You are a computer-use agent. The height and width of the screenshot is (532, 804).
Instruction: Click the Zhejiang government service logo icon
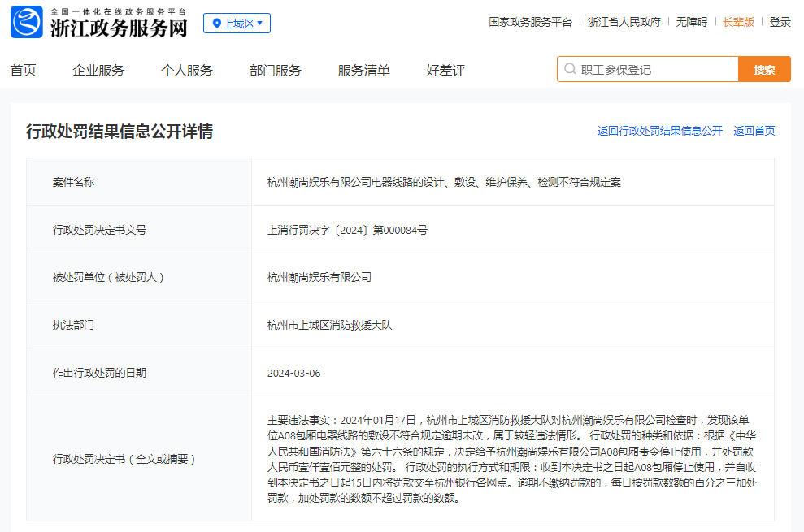[27, 22]
